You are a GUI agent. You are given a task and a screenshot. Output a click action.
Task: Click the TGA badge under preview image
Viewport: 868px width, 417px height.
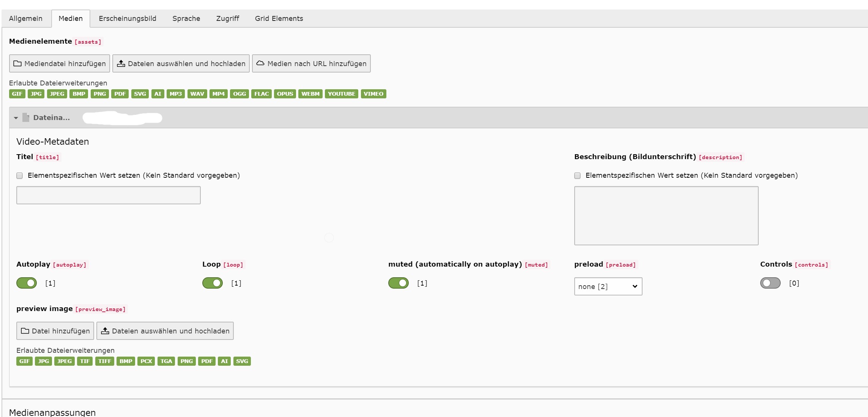coord(166,361)
